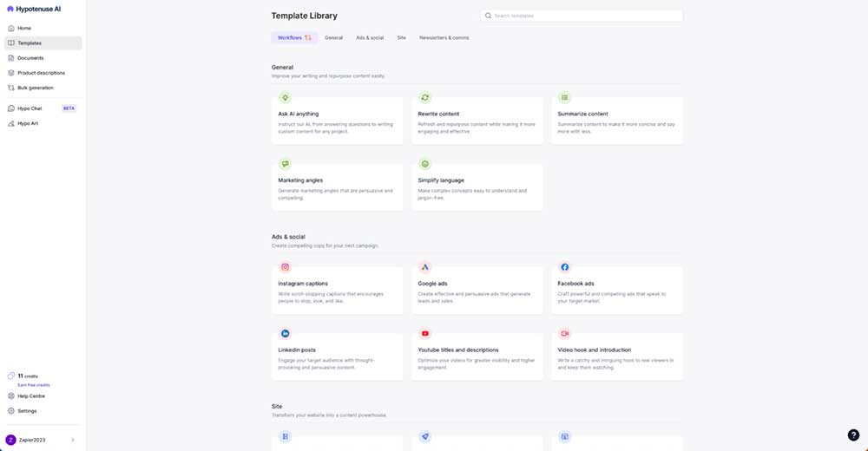Viewport: 868px width, 451px height.
Task: Switch to the Ads & social tab
Action: tap(370, 37)
